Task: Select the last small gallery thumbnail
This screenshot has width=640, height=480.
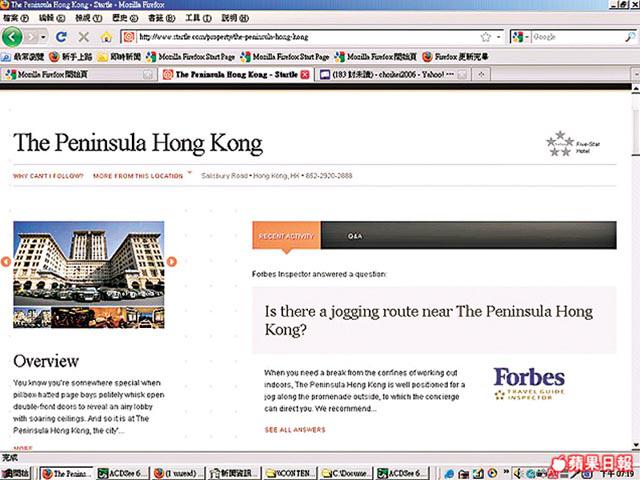Action: (146, 317)
